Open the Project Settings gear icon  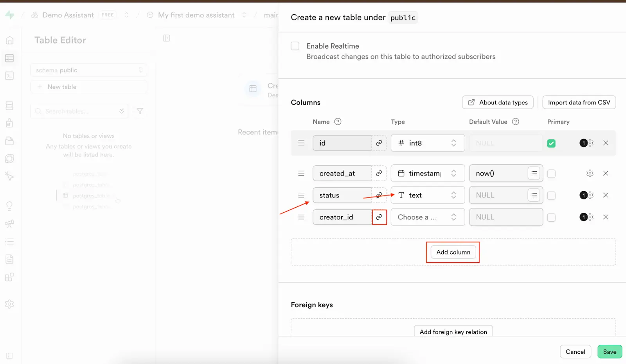tap(9, 304)
